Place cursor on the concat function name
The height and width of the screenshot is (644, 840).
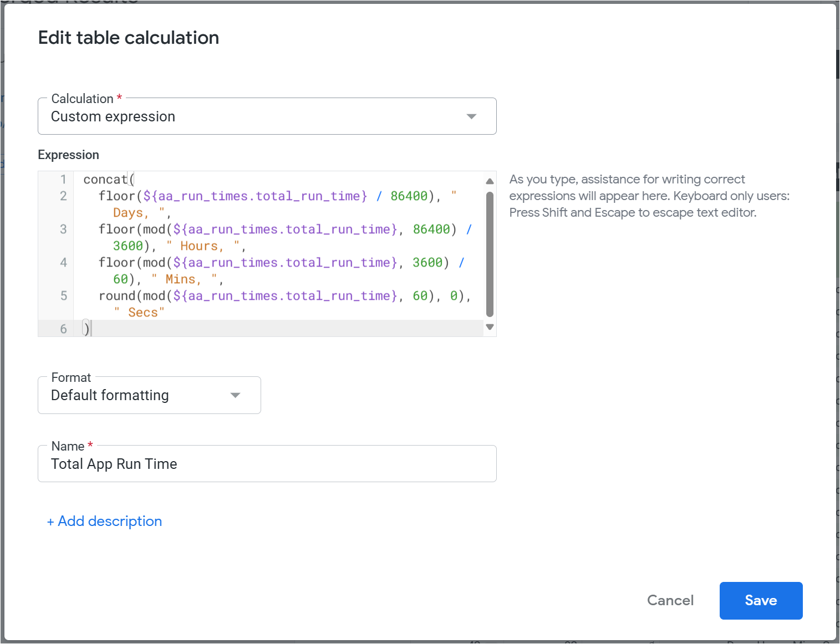pos(105,180)
